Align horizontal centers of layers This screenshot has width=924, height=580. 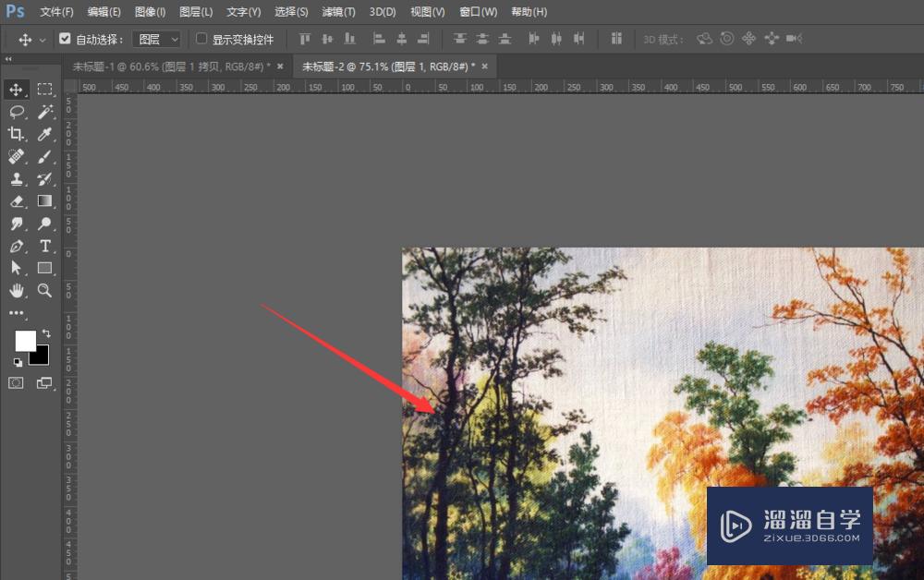pyautogui.click(x=401, y=39)
